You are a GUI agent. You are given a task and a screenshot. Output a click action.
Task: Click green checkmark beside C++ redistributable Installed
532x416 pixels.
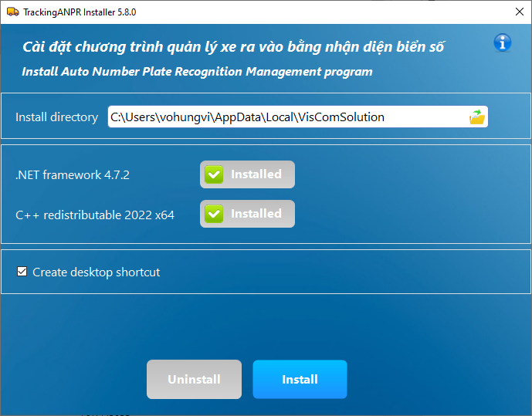214,214
